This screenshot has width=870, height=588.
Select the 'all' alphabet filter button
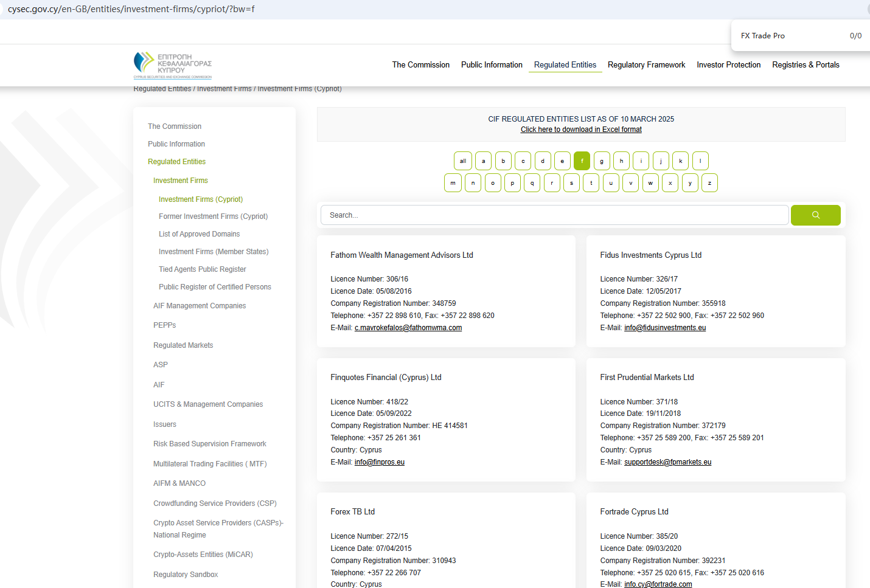(x=463, y=161)
